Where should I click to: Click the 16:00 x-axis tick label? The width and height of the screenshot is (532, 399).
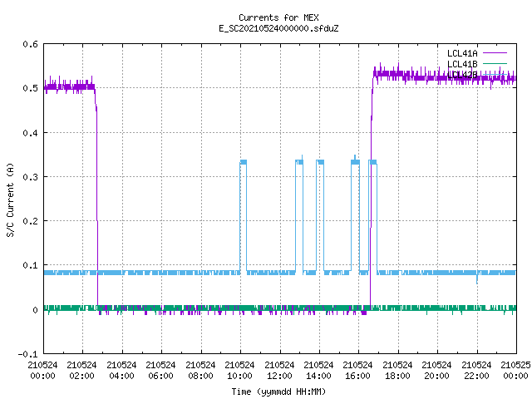(x=357, y=376)
